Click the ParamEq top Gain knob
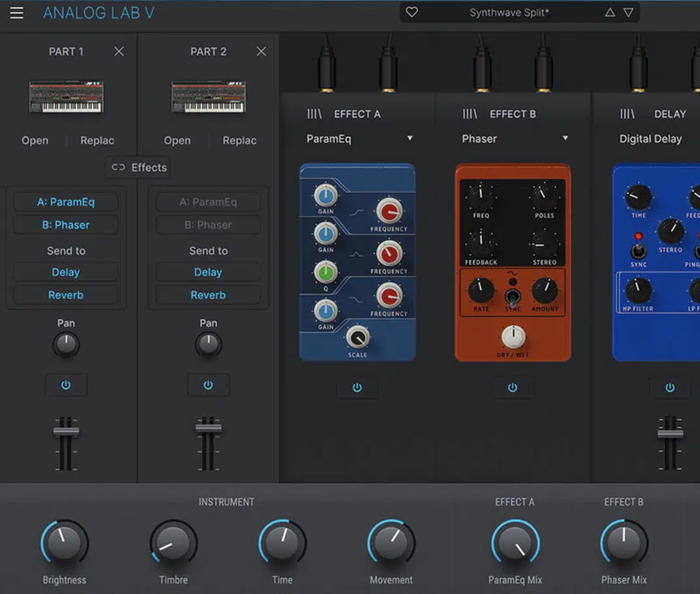Image resolution: width=700 pixels, height=594 pixels. (326, 195)
